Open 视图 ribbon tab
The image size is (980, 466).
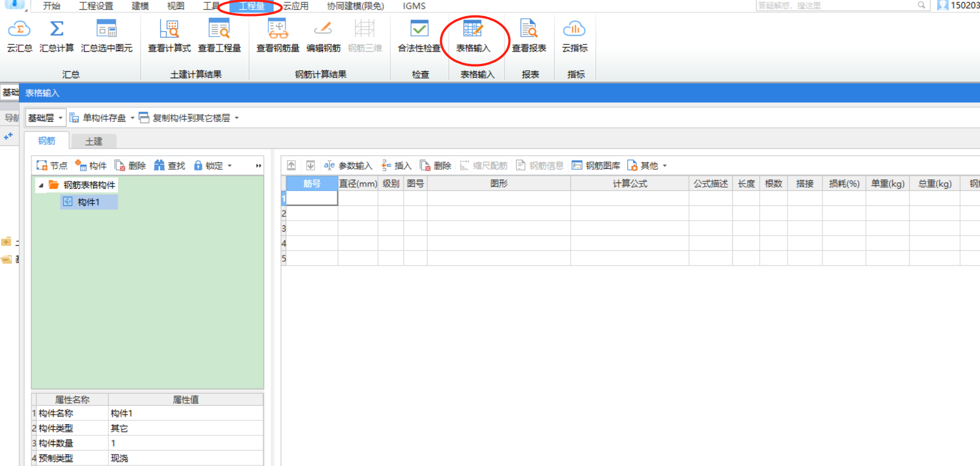pyautogui.click(x=176, y=6)
